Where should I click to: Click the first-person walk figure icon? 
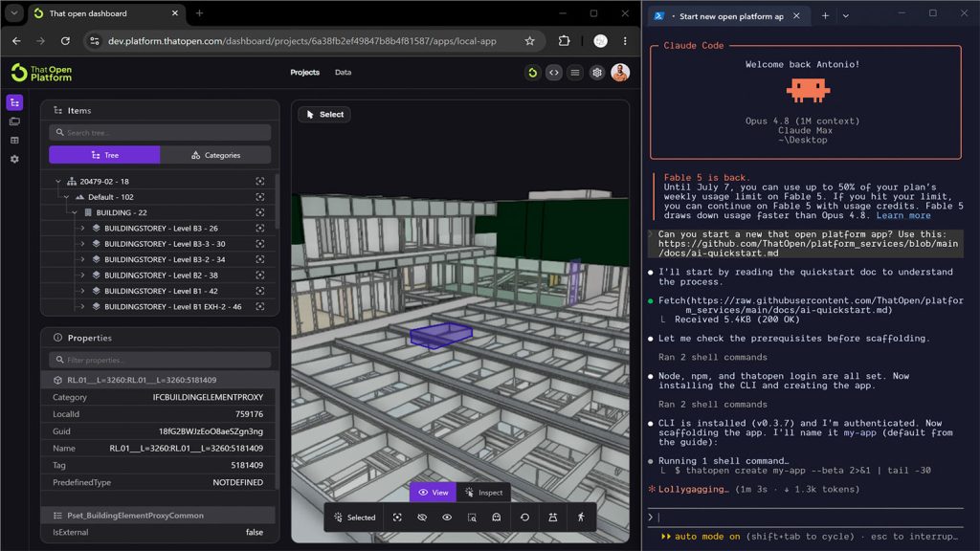click(x=581, y=518)
